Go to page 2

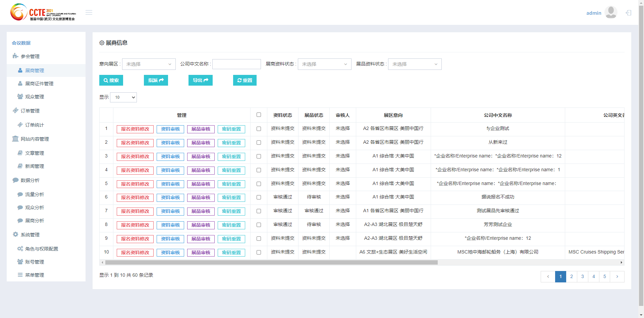coord(572,277)
